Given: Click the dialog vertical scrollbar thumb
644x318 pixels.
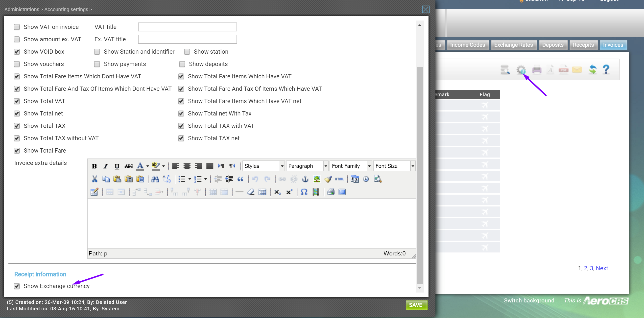Looking at the screenshot, I should pos(420,175).
